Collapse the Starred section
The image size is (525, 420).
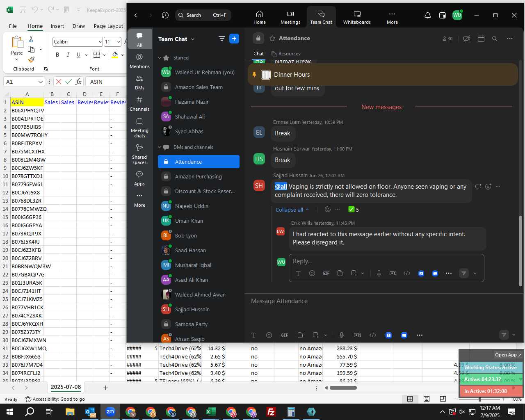160,58
